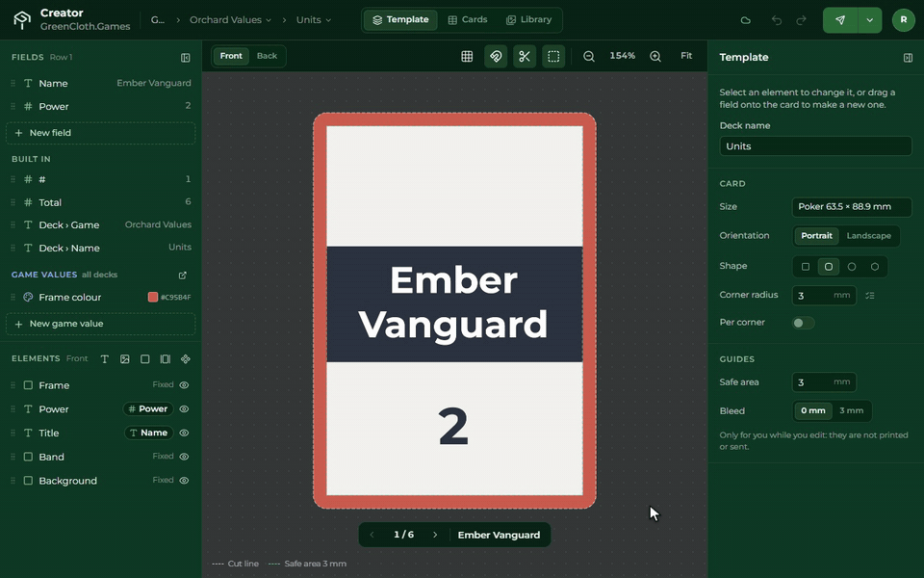Hide the Background element

tap(184, 481)
